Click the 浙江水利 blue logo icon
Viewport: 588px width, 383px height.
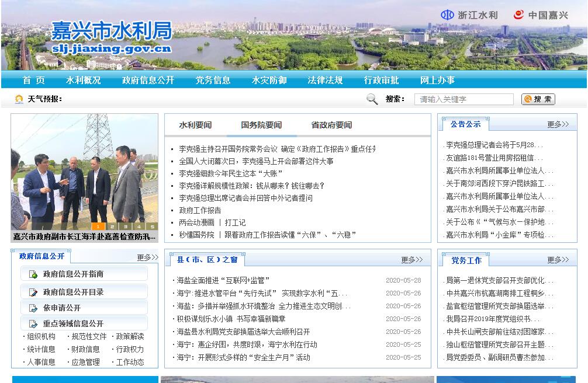pyautogui.click(x=447, y=15)
